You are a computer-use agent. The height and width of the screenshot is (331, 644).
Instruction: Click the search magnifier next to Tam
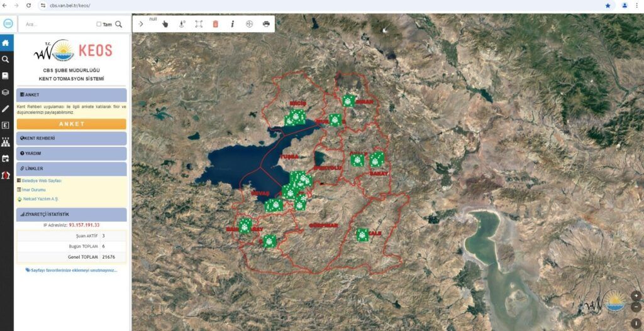[119, 24]
